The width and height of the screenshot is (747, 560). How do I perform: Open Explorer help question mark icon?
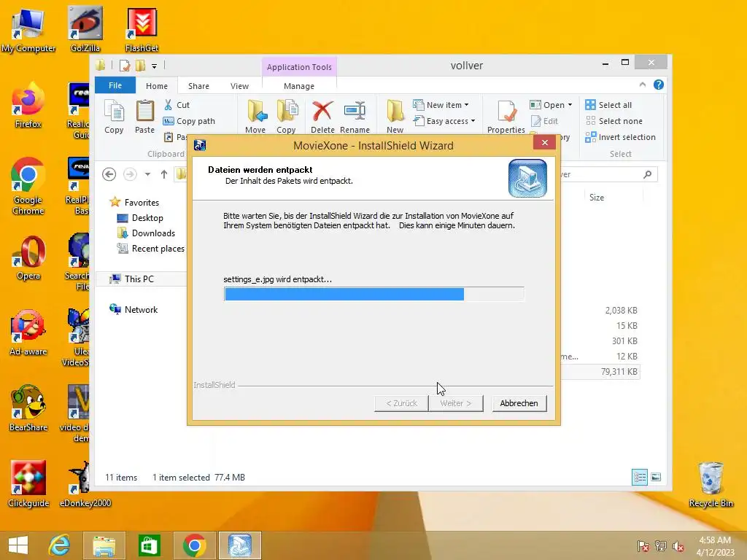659,85
